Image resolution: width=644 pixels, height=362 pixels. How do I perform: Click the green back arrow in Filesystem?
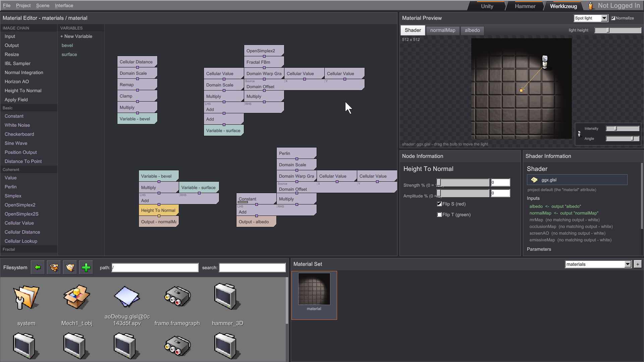(x=38, y=267)
